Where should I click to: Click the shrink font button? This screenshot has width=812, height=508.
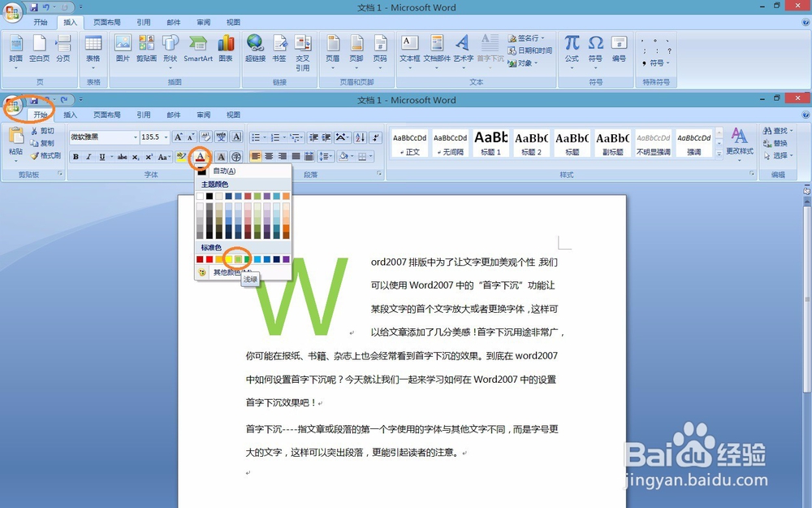191,137
